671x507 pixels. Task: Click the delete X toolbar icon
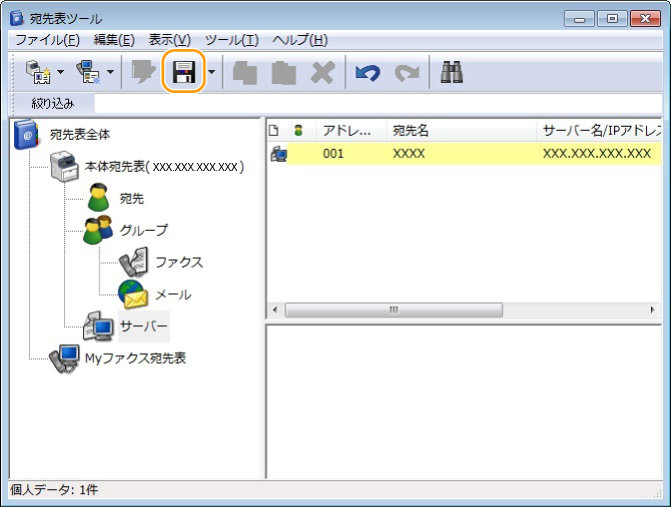tap(322, 72)
